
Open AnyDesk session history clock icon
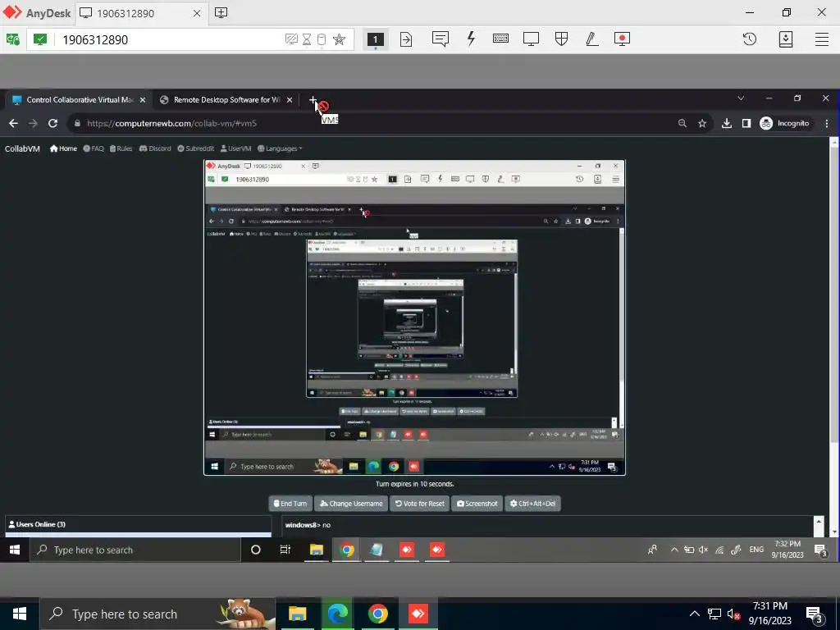[750, 39]
